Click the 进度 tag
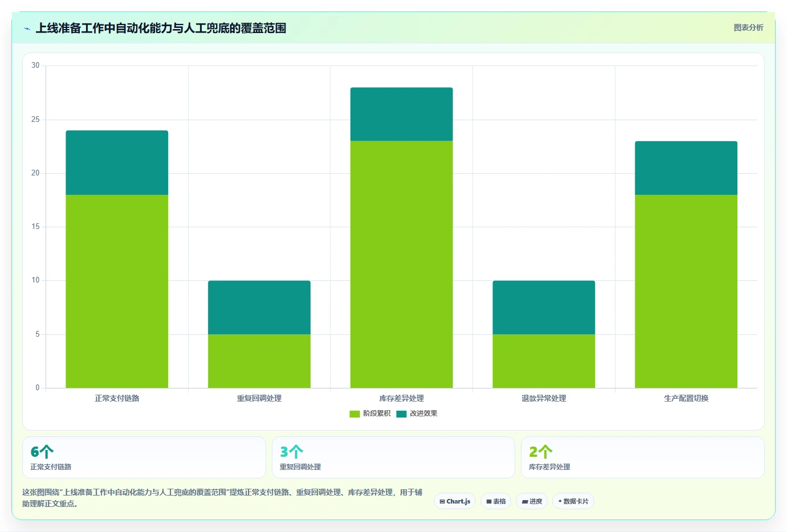Screen dimensions: 787x532 tap(532, 501)
